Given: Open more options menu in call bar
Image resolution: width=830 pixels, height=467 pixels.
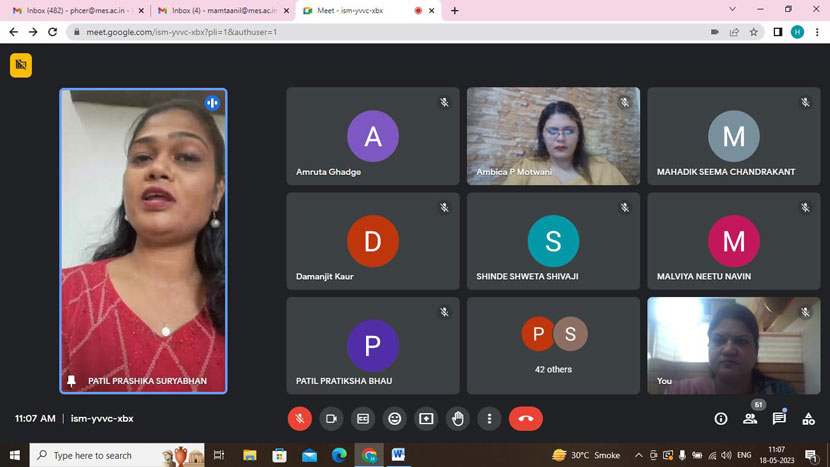Looking at the screenshot, I should (x=489, y=419).
